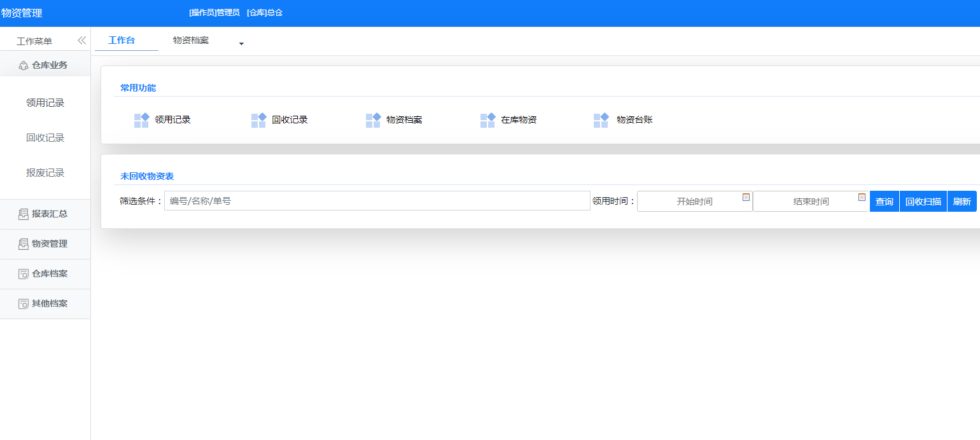Expand the 物资管理 sidebar section
Screen dimensions: 980x440
tap(45, 244)
